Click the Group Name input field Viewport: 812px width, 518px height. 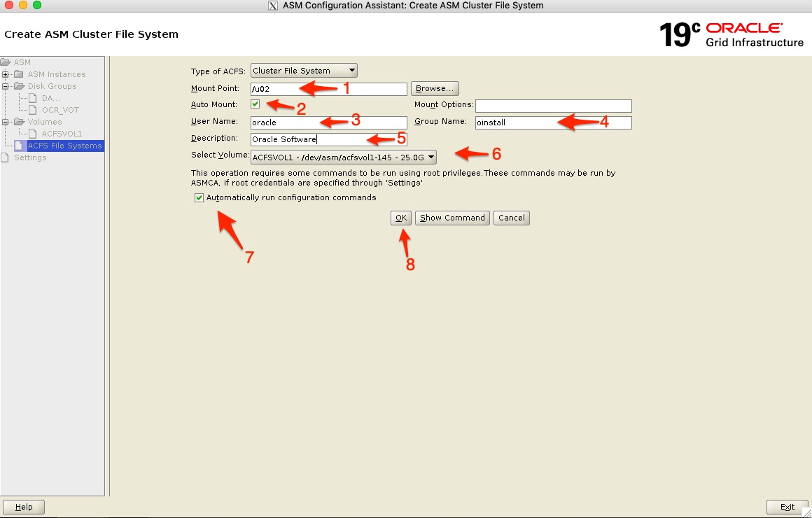554,122
